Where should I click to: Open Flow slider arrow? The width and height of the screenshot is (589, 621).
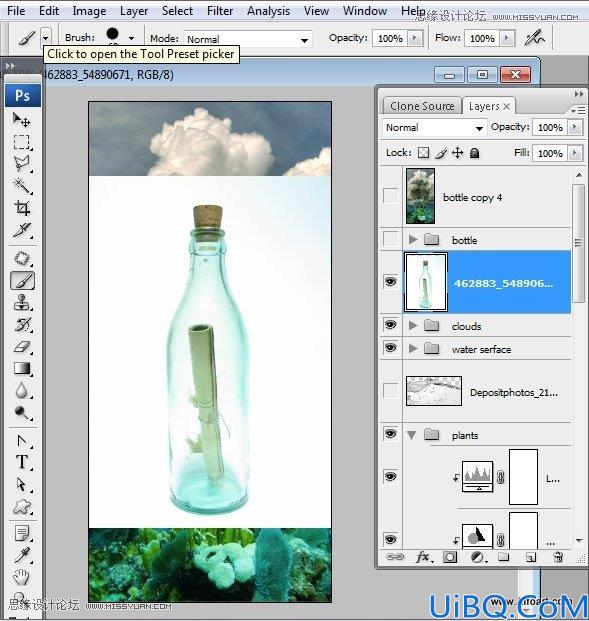(507, 38)
